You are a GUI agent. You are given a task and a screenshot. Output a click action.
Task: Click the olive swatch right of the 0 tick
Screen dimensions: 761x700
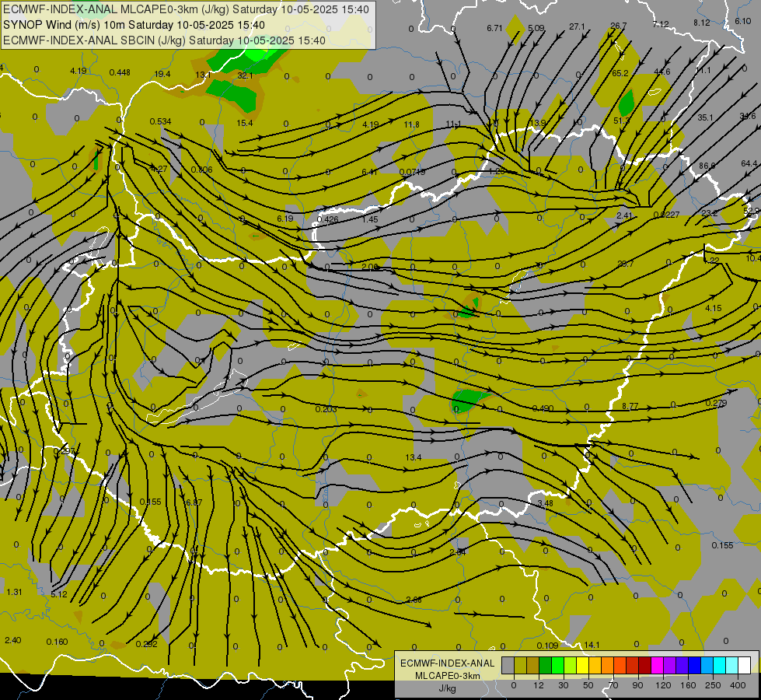520,665
